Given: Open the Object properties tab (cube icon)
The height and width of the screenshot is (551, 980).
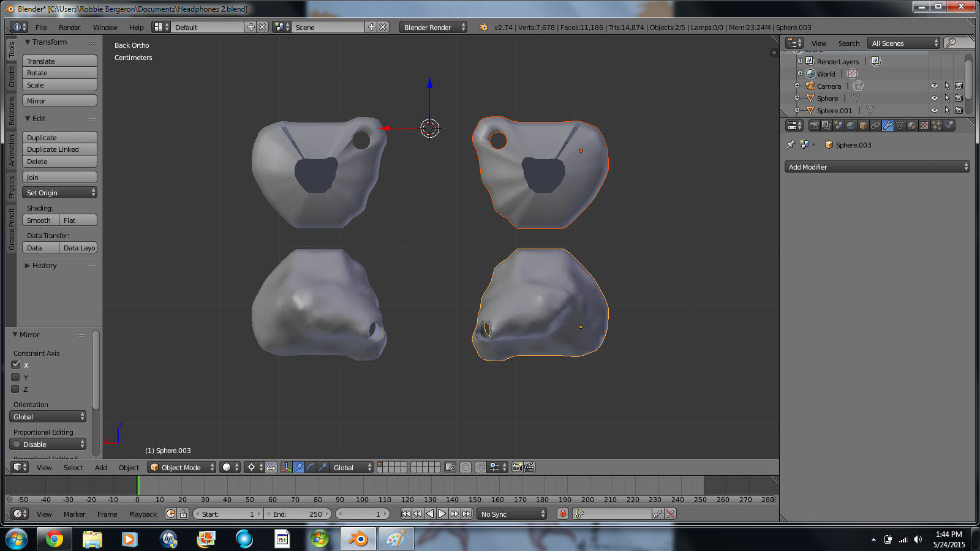Looking at the screenshot, I should 863,126.
